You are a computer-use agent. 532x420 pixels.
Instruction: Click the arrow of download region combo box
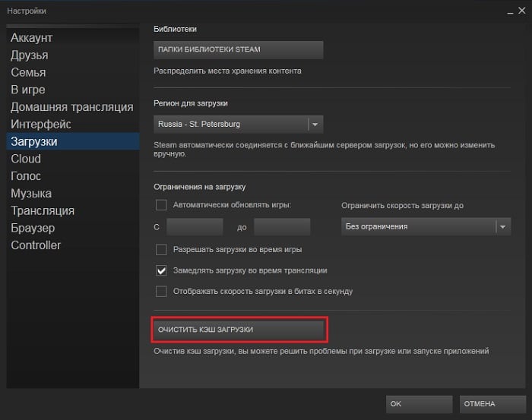pyautogui.click(x=315, y=124)
